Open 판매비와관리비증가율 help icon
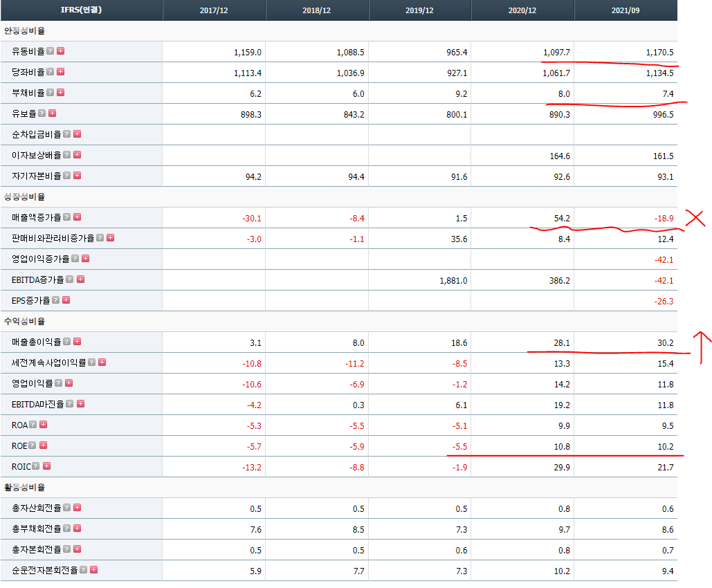Image resolution: width=712 pixels, height=588 pixels. (x=100, y=238)
